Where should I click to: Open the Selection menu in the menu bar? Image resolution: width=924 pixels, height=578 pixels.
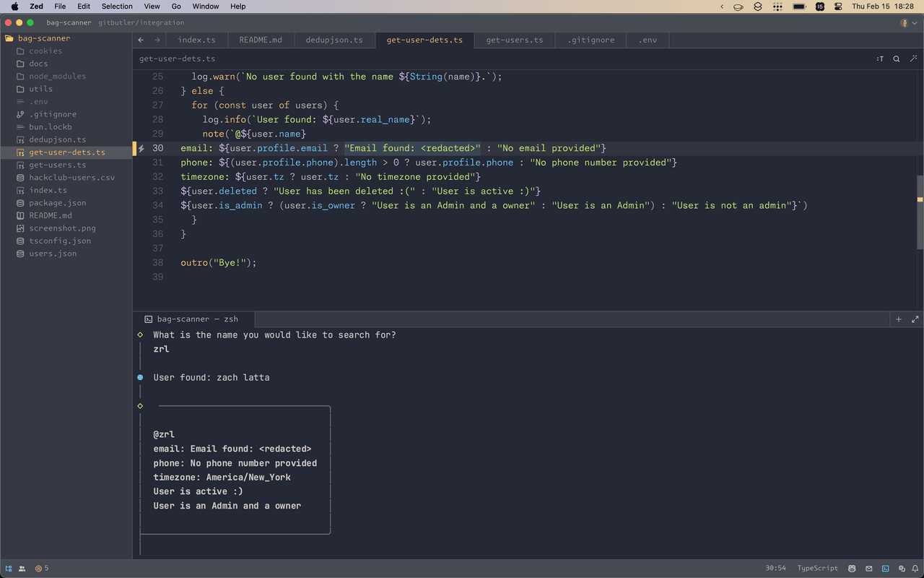pyautogui.click(x=117, y=7)
